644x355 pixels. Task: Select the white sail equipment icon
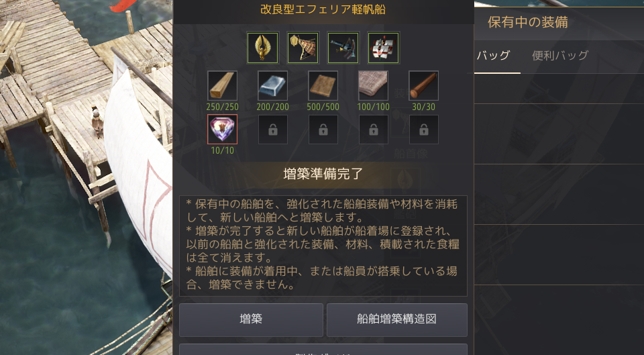[x=384, y=48]
